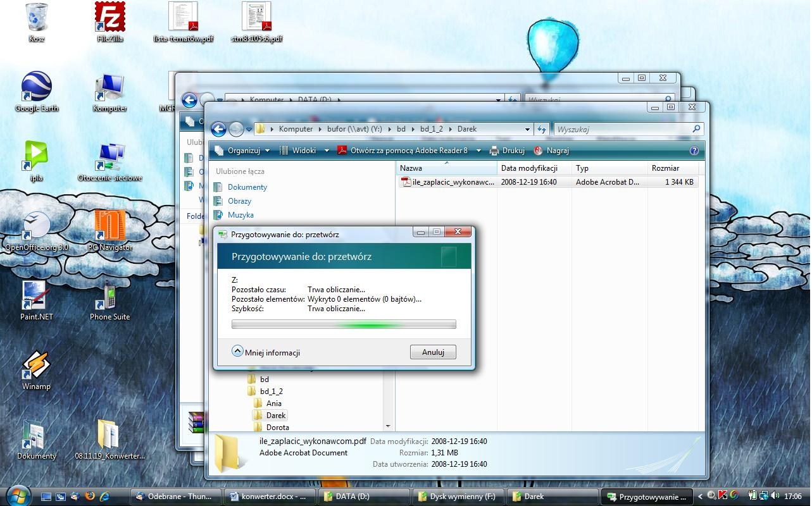Open the Dokumenty favorite link
Image resolution: width=812 pixels, height=506 pixels.
(247, 187)
